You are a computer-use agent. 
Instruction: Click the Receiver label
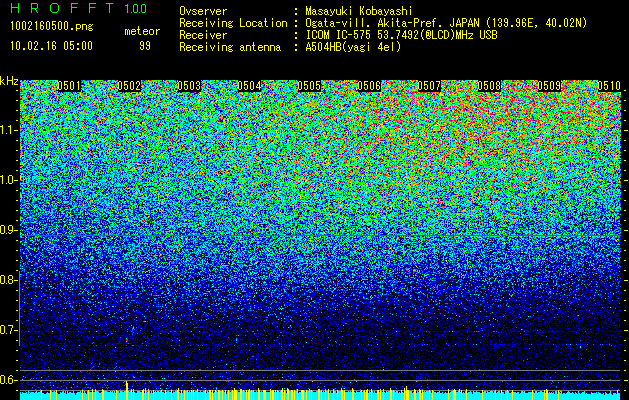(203, 35)
